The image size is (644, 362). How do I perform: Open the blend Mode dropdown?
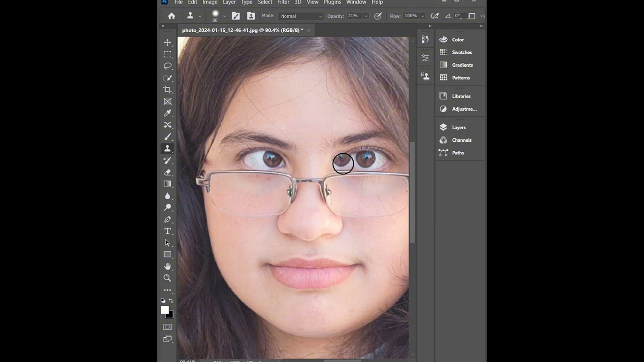point(300,16)
